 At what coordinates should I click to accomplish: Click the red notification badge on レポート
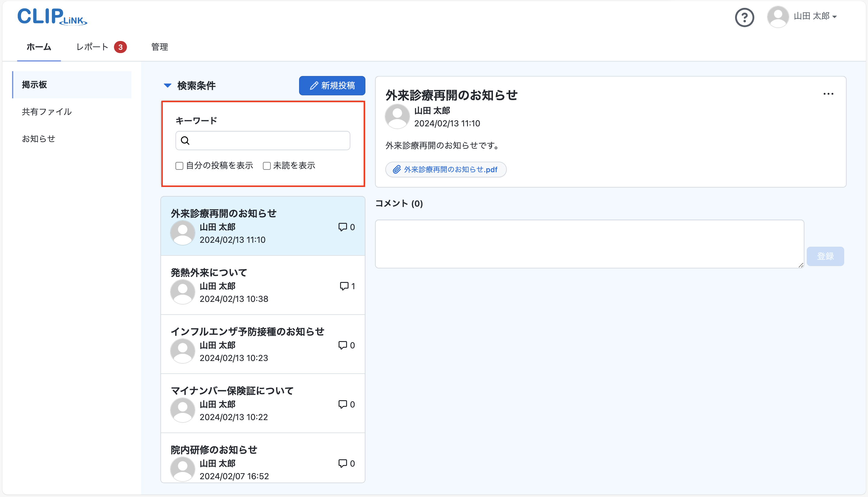pyautogui.click(x=120, y=47)
